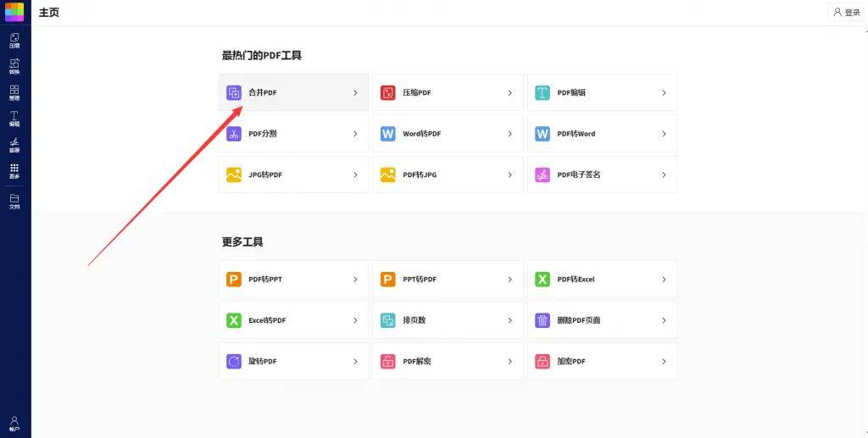Open the PDF转Excel text label

[x=576, y=280]
